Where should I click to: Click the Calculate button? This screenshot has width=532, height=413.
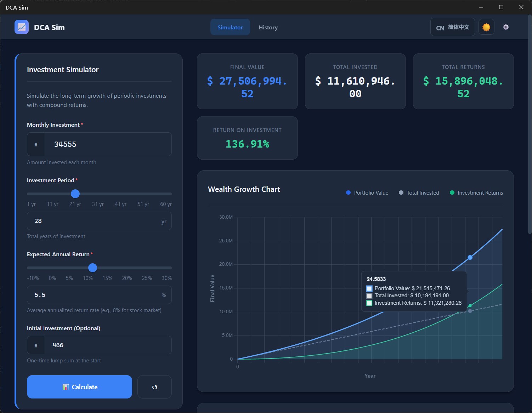pyautogui.click(x=79, y=387)
